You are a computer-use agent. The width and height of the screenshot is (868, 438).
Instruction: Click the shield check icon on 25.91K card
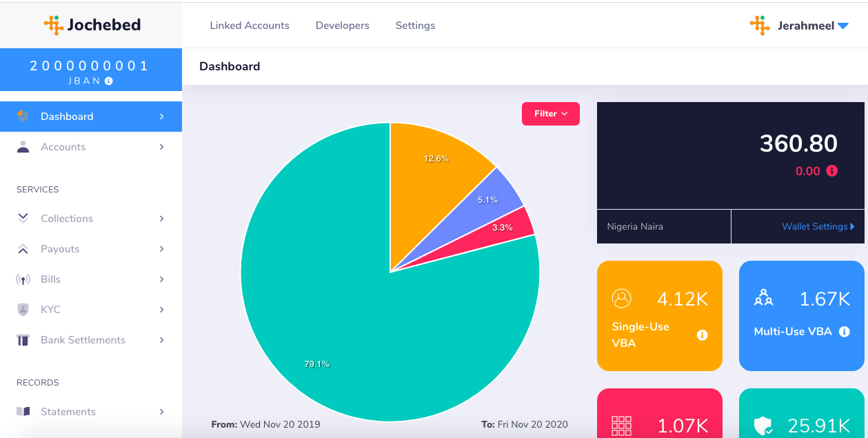click(763, 427)
